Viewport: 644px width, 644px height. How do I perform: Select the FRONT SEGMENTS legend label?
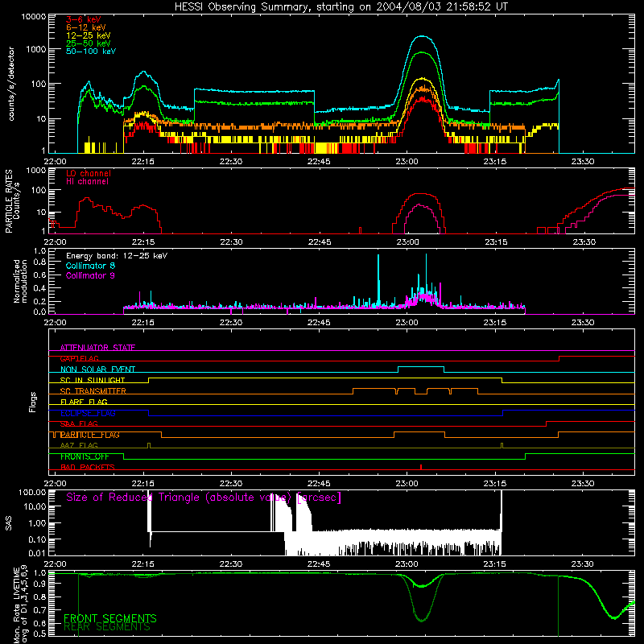pos(110,618)
